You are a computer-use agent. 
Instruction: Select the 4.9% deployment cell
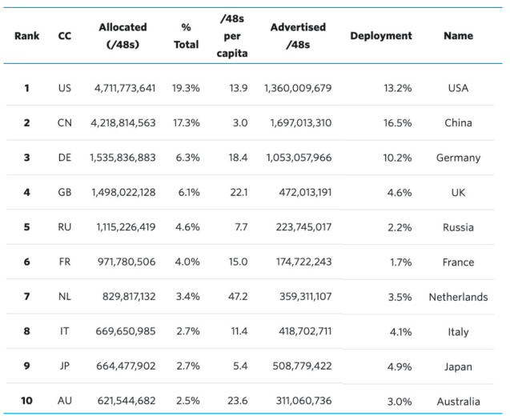point(400,366)
